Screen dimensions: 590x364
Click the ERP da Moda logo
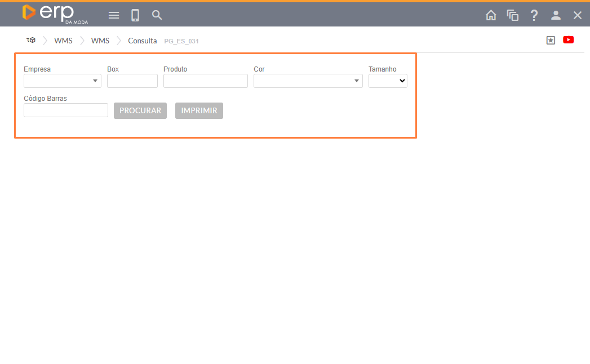click(x=55, y=14)
